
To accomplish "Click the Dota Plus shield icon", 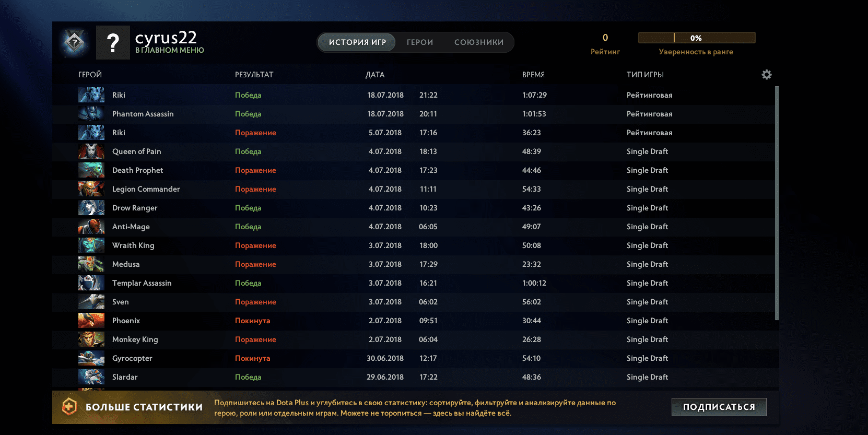I will click(x=69, y=406).
